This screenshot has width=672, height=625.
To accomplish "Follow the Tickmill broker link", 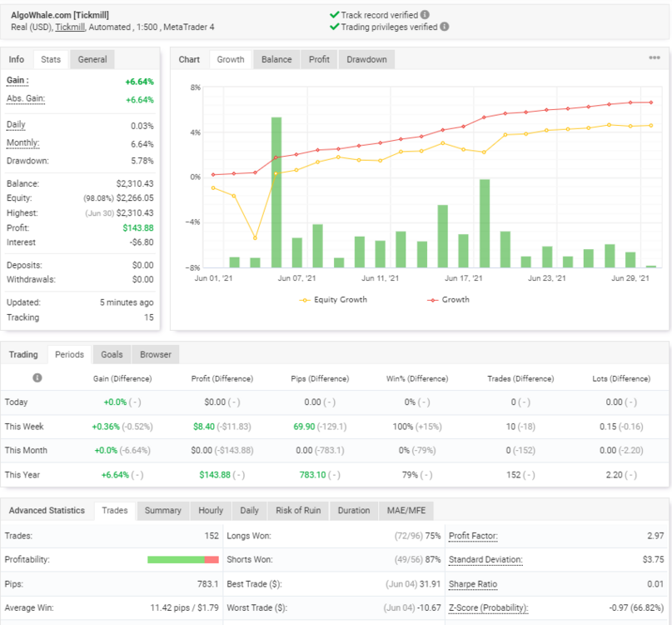I will pyautogui.click(x=70, y=27).
